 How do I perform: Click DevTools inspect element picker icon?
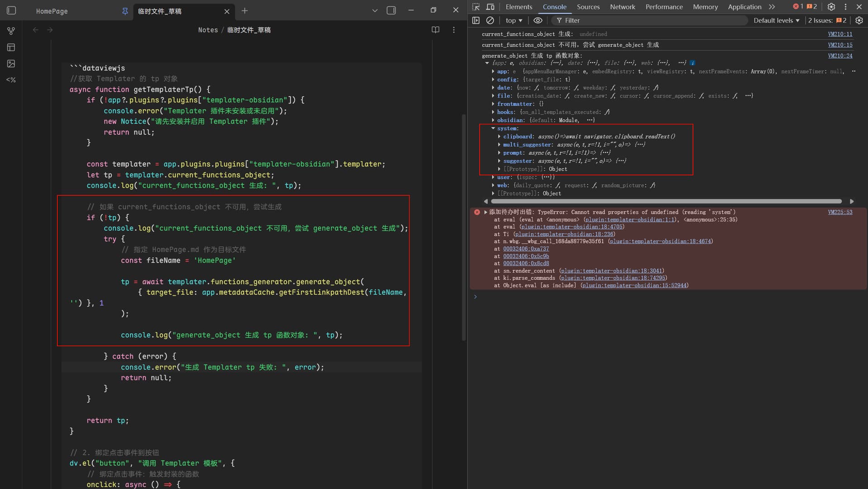click(476, 7)
